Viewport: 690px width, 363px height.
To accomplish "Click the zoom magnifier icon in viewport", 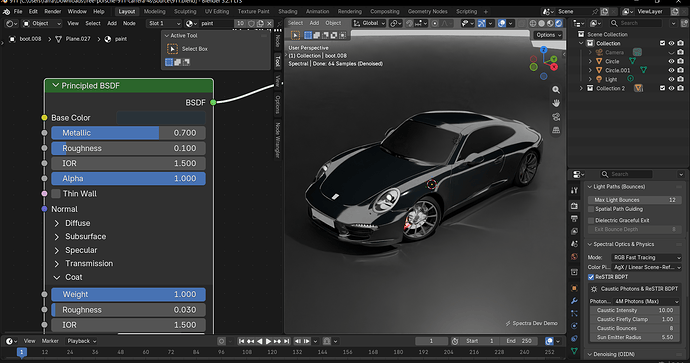I will (556, 90).
